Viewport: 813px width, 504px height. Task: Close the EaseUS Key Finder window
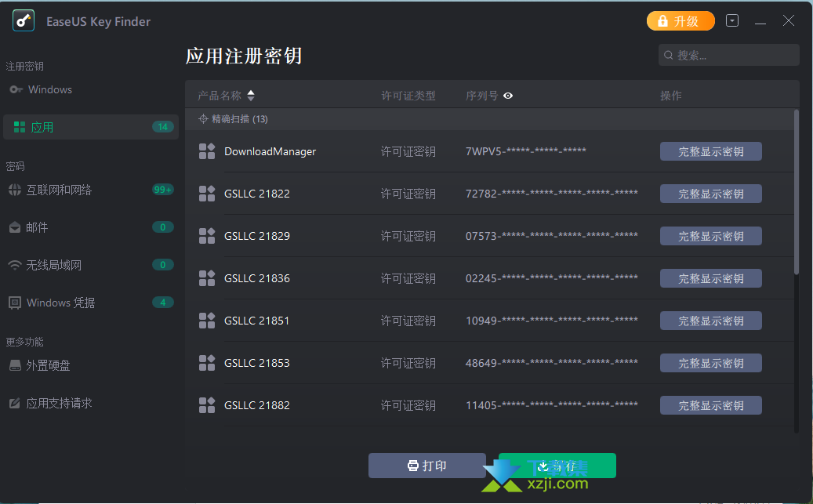tap(788, 20)
